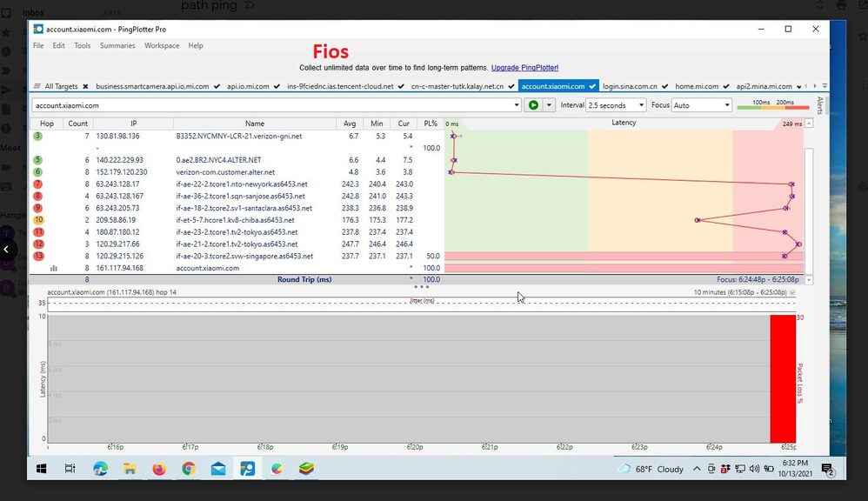This screenshot has height=501, width=868.
Task: Select hop 12 red circle icon
Action: pos(38,244)
